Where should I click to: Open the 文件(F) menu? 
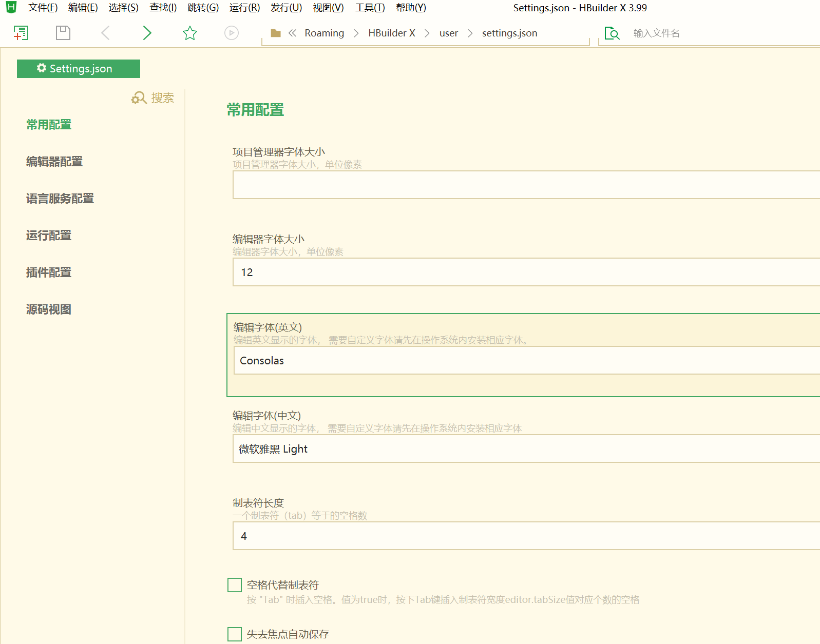pyautogui.click(x=43, y=8)
